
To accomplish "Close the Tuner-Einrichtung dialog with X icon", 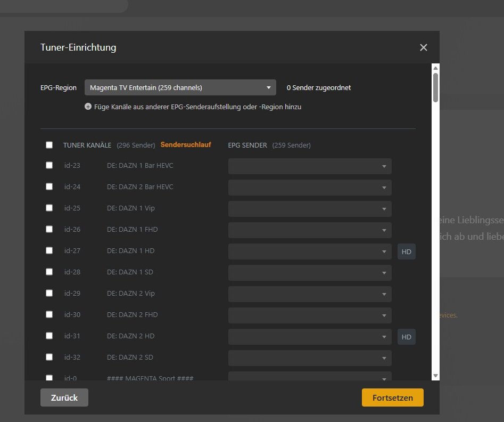I will coord(423,47).
